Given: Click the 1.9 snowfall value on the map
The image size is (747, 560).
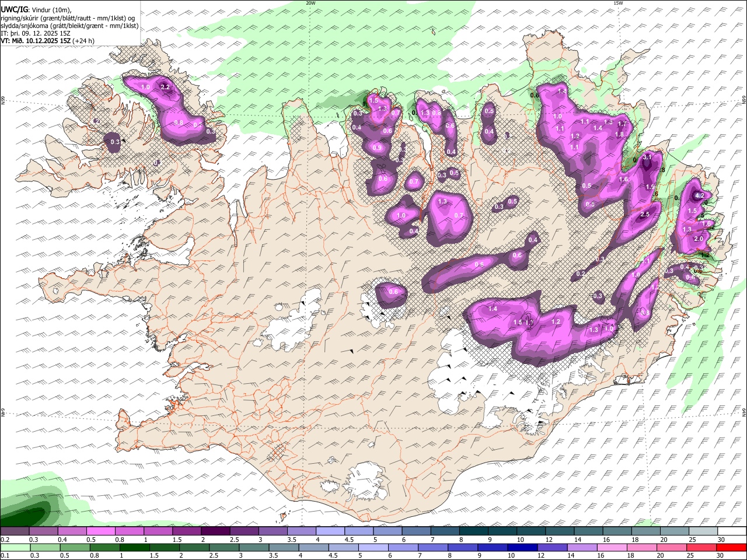Looking at the screenshot, I should pyautogui.click(x=650, y=187).
